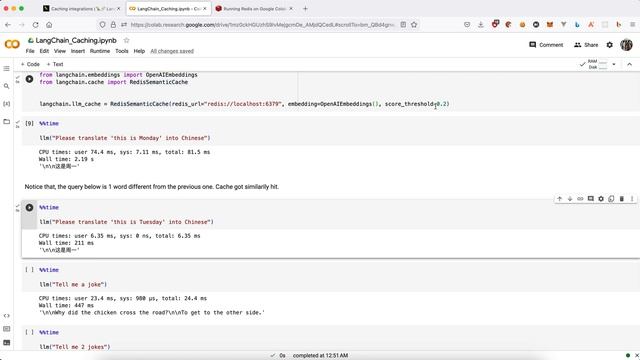Image resolution: width=640 pixels, height=360 pixels.
Task: Open the table of contents sidebar icon
Action: click(x=7, y=69)
